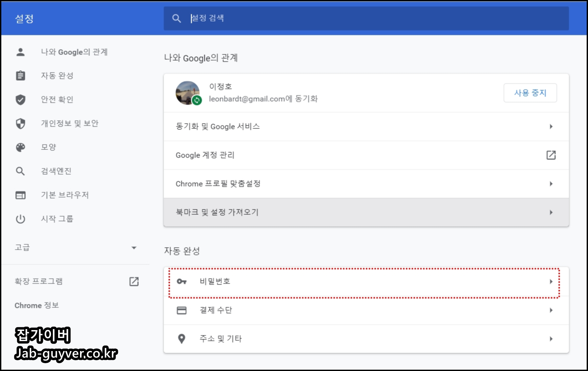Open 기본 브라우저 in the sidebar
This screenshot has width=588, height=371.
(65, 195)
